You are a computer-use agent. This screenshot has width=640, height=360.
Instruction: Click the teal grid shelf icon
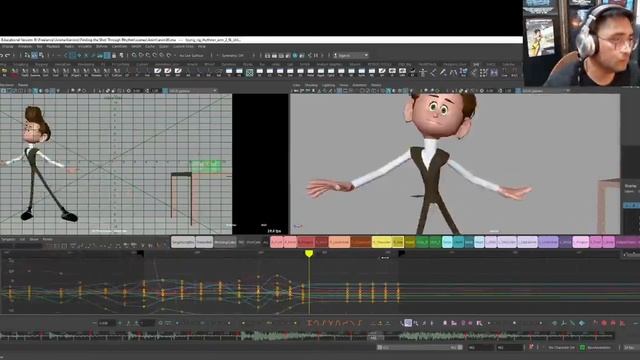(249, 73)
